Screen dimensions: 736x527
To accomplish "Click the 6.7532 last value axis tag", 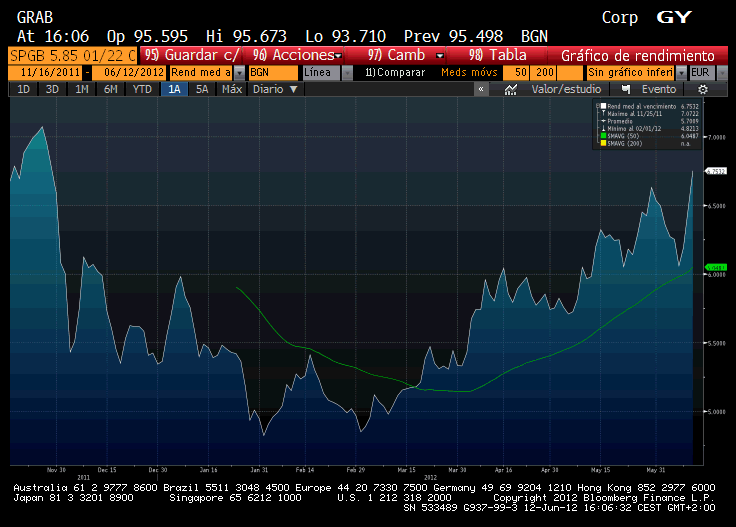I will pyautogui.click(x=716, y=171).
